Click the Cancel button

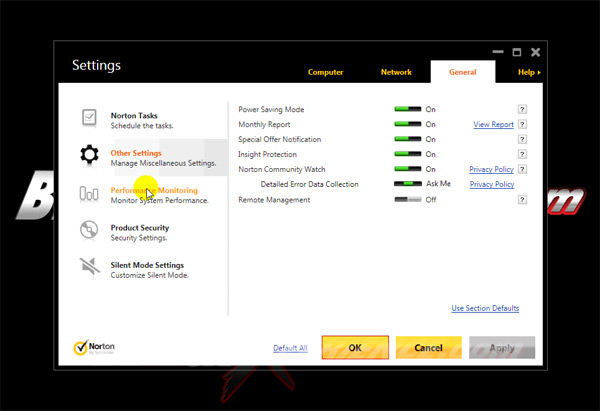[429, 347]
